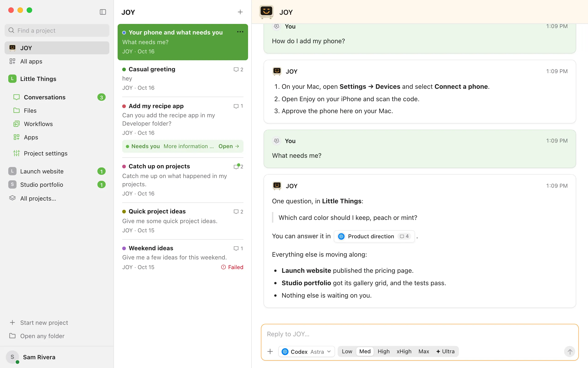
Task: Select Max effort level
Action: (x=424, y=351)
